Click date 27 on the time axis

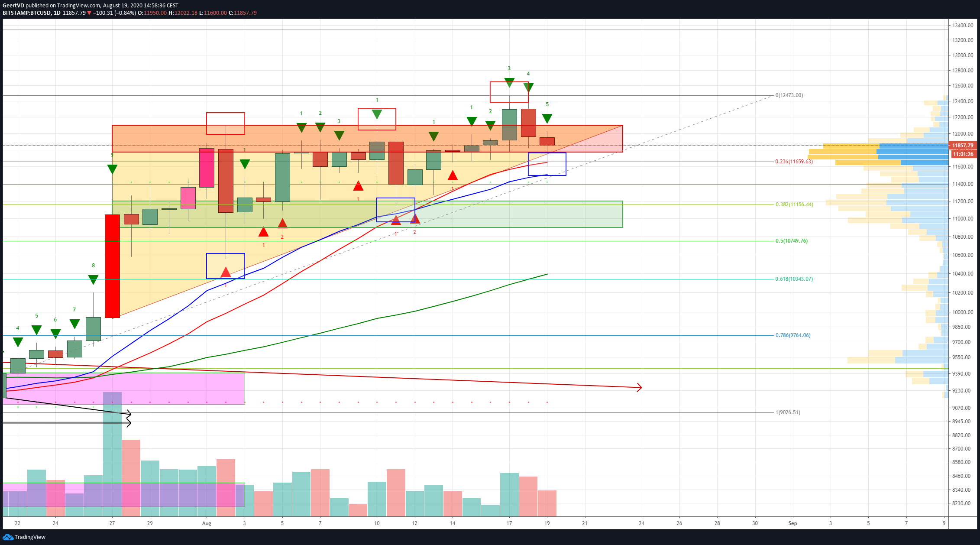112,523
